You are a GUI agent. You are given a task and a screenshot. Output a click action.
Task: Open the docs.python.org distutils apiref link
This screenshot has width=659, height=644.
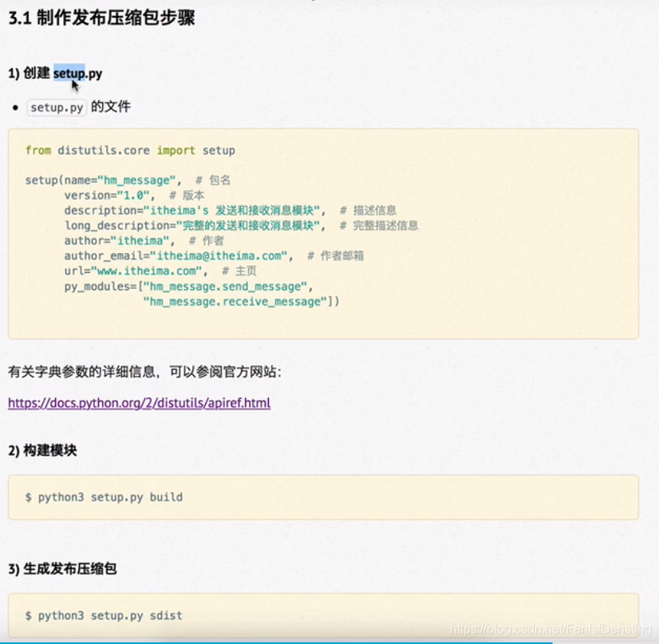coord(139,403)
